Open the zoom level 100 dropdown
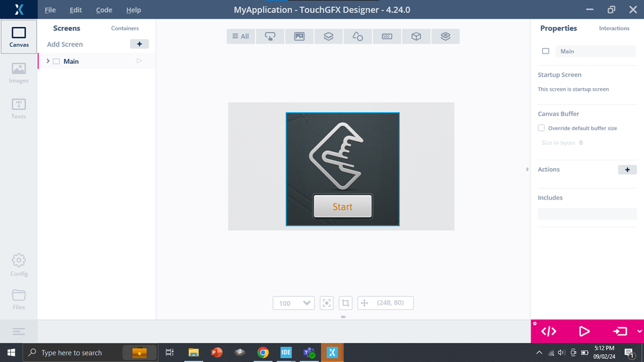This screenshot has height=362, width=644. tap(293, 303)
